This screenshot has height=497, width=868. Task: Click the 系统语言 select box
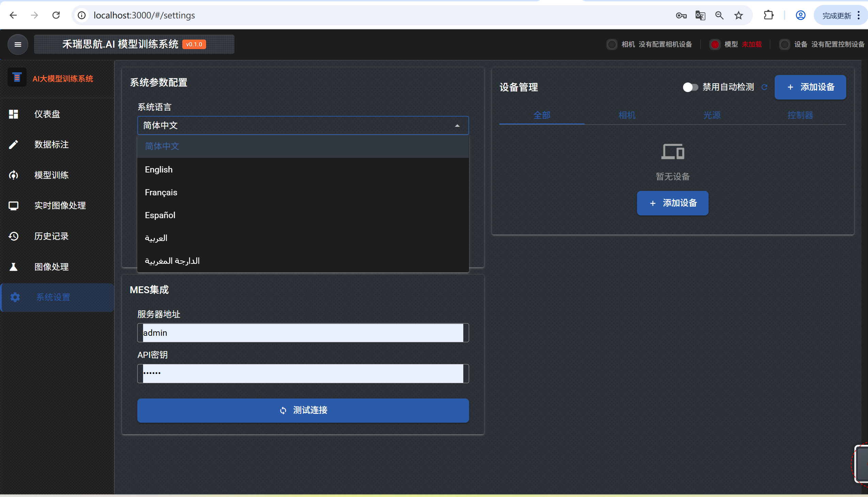(303, 126)
